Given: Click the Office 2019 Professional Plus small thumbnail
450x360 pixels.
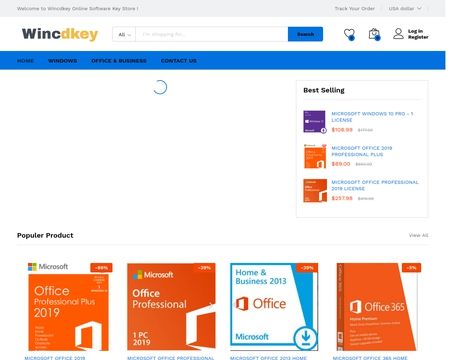Looking at the screenshot, I should click(x=315, y=156).
